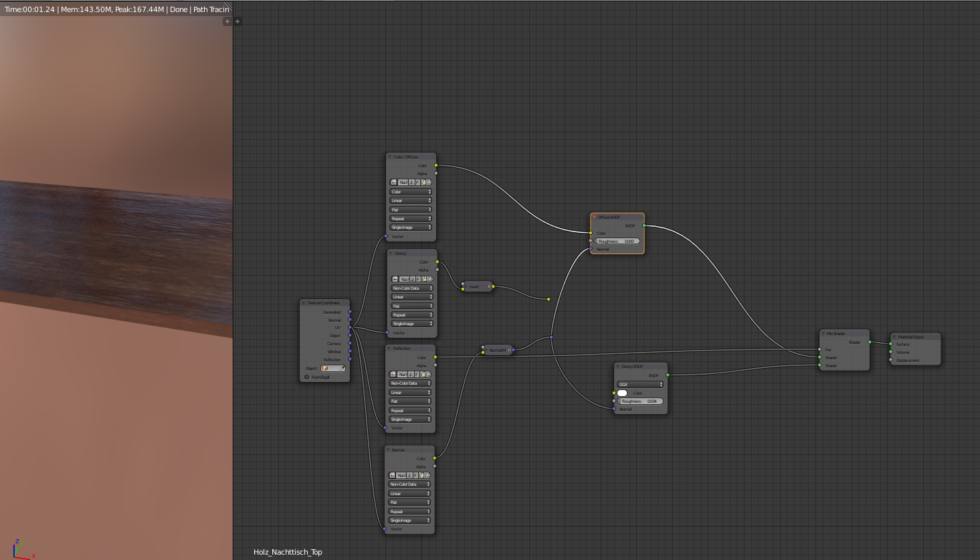The image size is (980, 560).
Task: Open Single Image dropdown in Color/Diffuse node
Action: tap(411, 227)
